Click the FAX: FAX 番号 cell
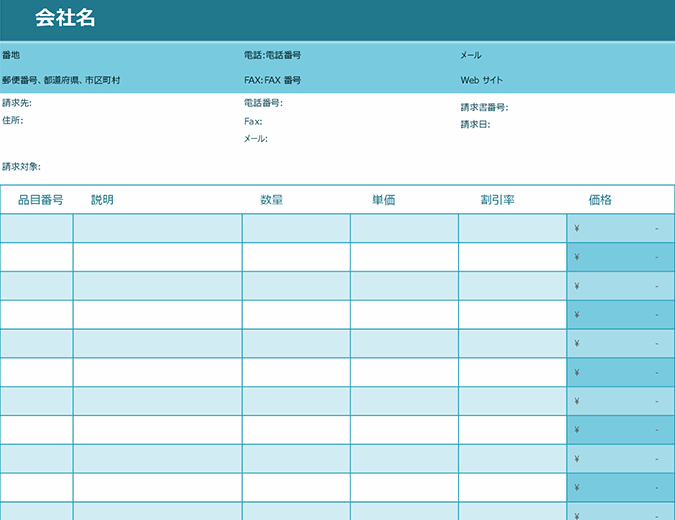The height and width of the screenshot is (520, 675). (272, 80)
